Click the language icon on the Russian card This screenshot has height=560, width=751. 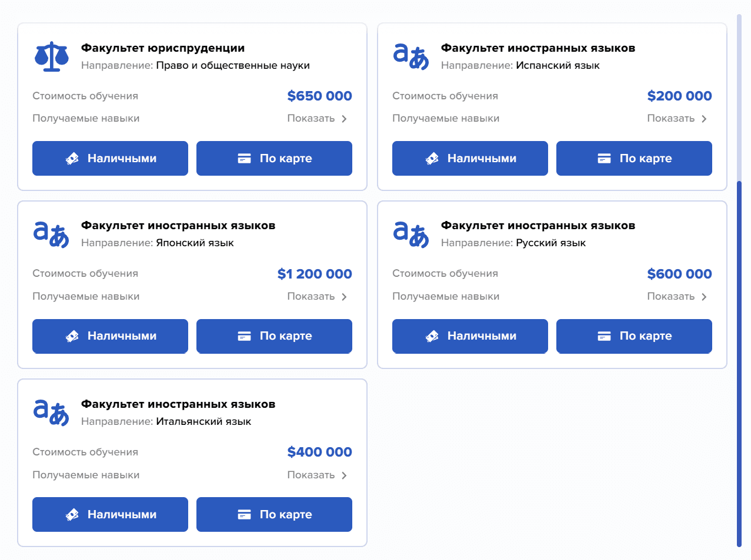pyautogui.click(x=411, y=234)
